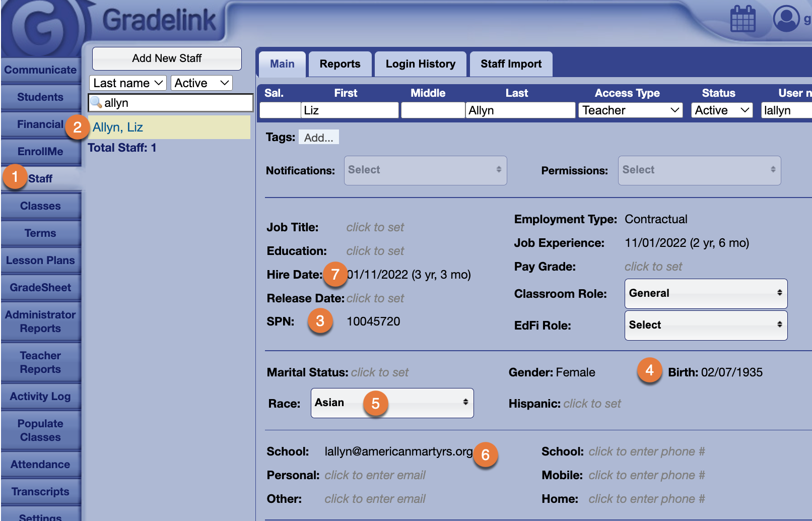The height and width of the screenshot is (521, 812).
Task: Open the Active filter dropdown above search
Action: point(201,83)
